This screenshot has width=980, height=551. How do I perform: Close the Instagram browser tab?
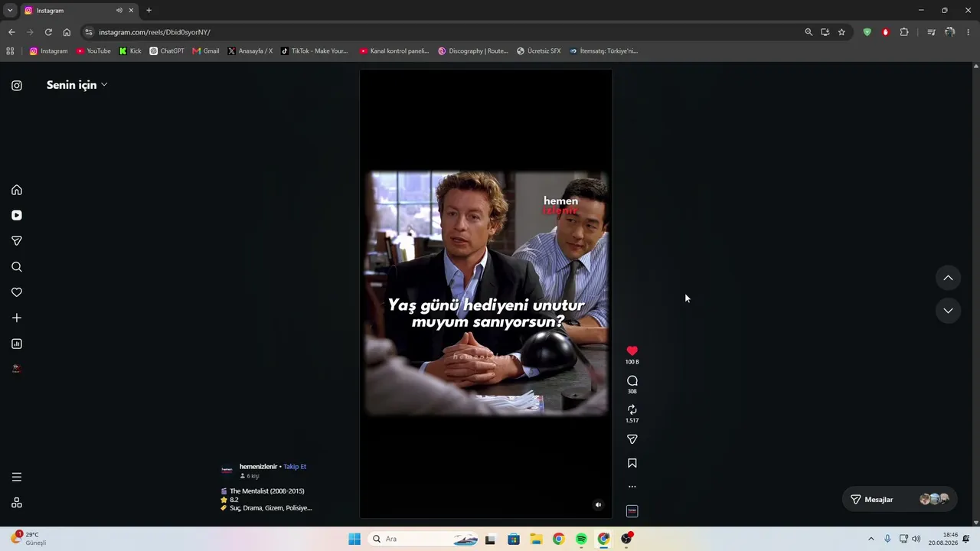pyautogui.click(x=132, y=11)
